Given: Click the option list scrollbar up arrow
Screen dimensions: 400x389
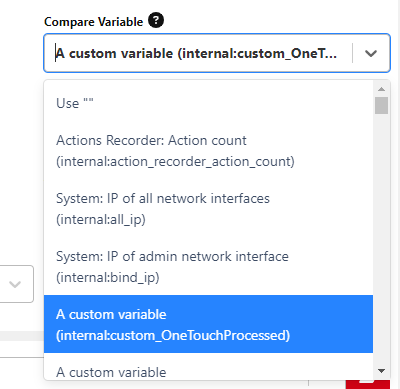Looking at the screenshot, I should pyautogui.click(x=382, y=89).
